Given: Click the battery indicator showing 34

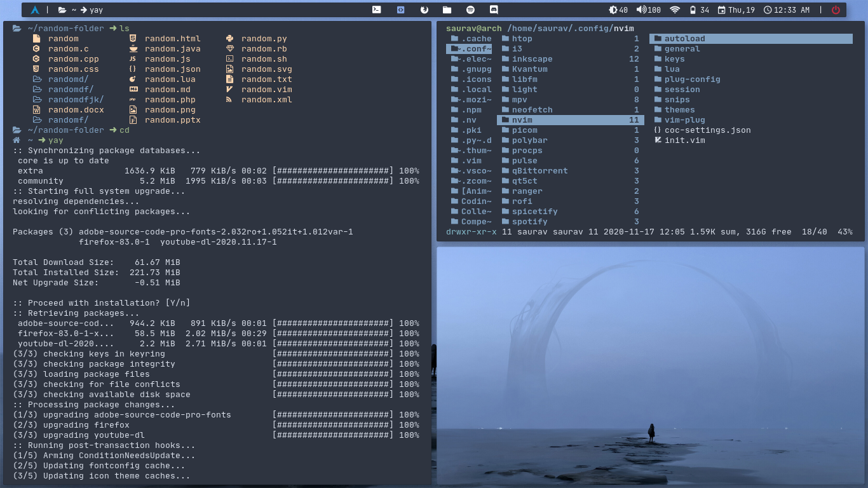Looking at the screenshot, I should 700,10.
